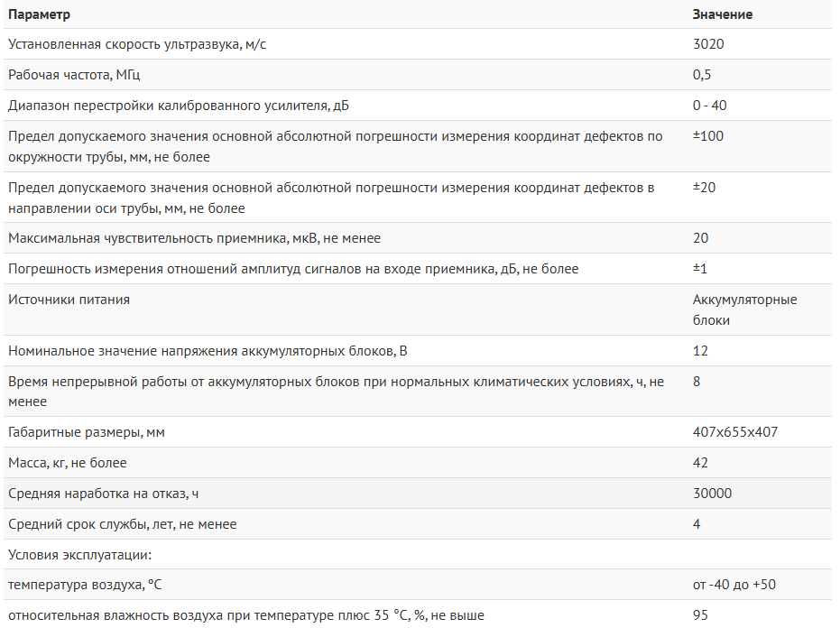The width and height of the screenshot is (840, 628).
Task: Click the "Значение" column header
Action: pos(722,14)
